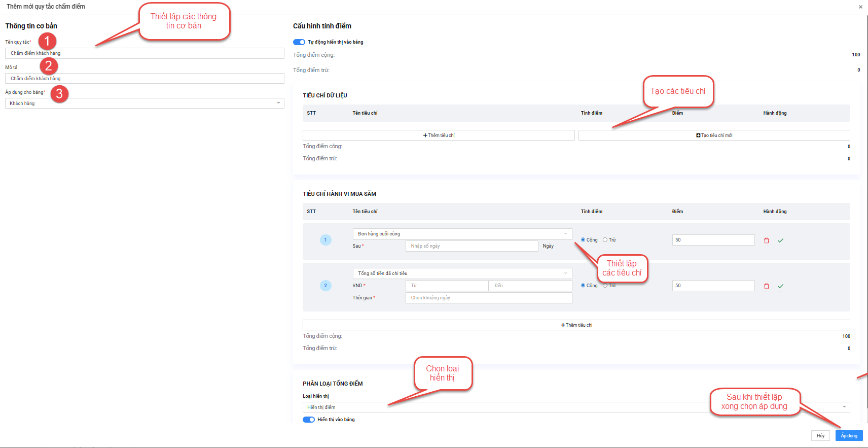Click the 'Hủy' button
This screenshot has height=448, width=868.
point(820,436)
